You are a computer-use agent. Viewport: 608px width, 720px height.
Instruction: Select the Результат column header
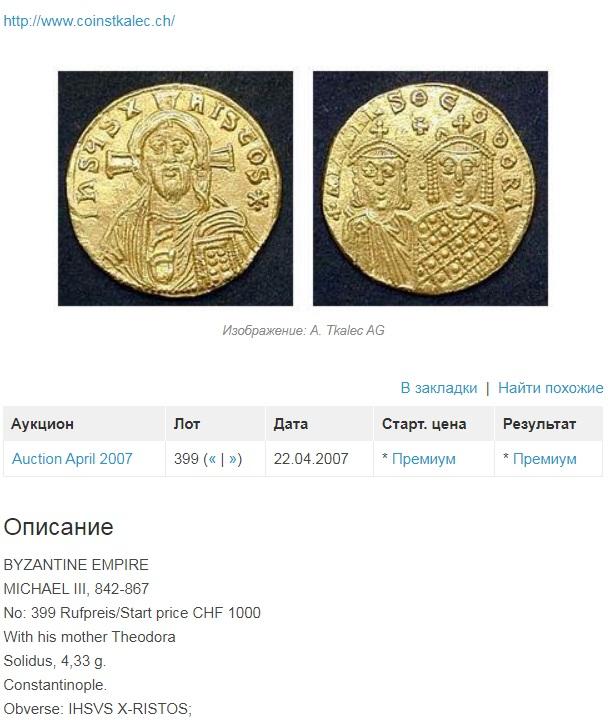click(x=539, y=423)
